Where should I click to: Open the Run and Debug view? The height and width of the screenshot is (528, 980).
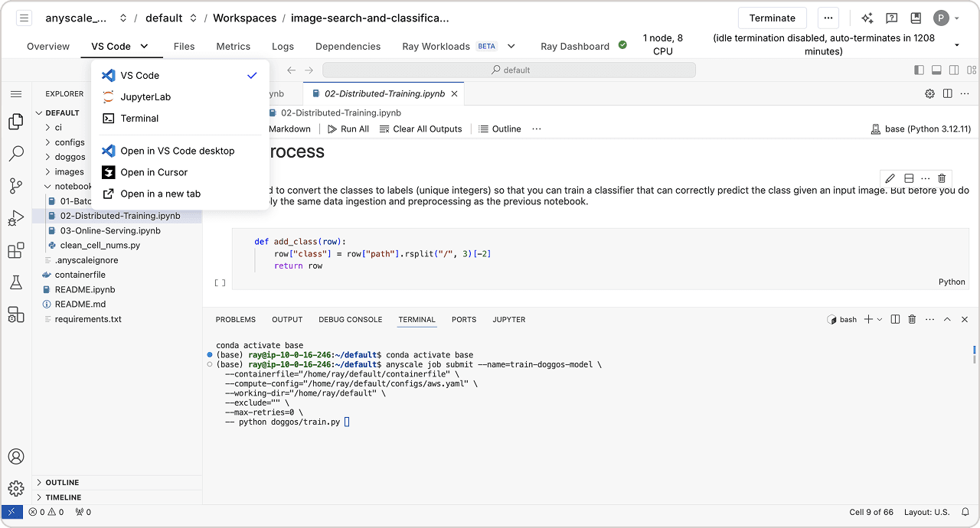[16, 218]
